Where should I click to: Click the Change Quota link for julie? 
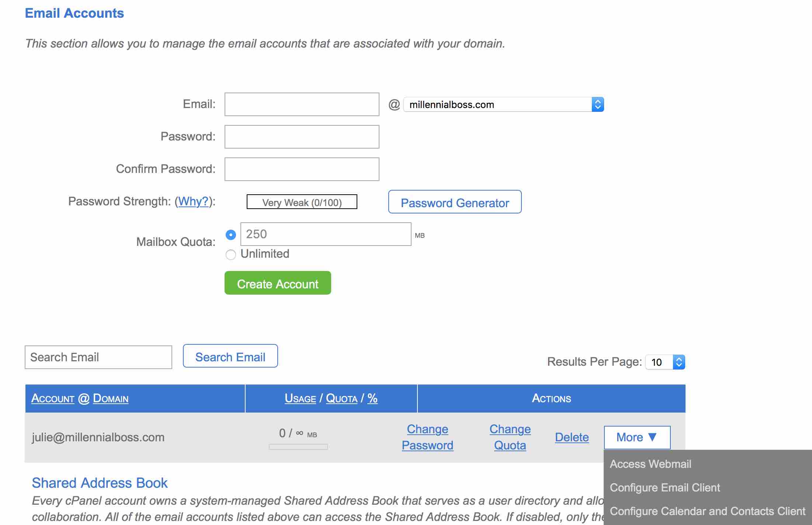click(509, 436)
